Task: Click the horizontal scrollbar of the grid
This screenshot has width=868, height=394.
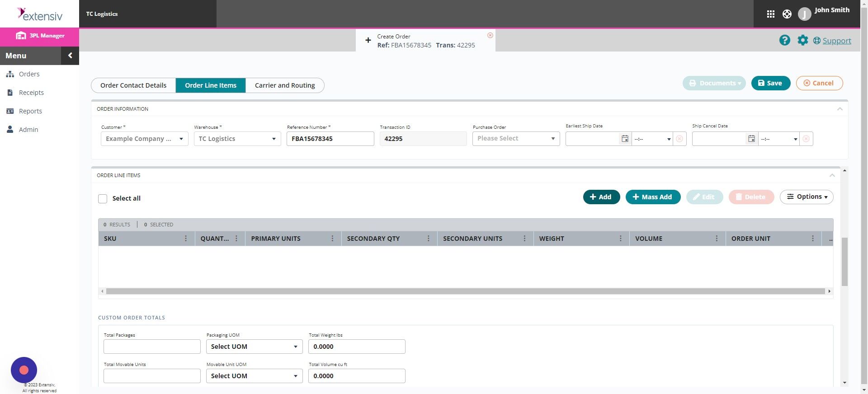Action: coord(466,291)
